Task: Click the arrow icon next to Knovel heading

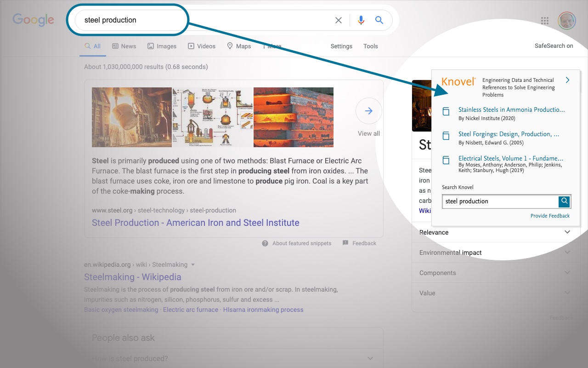Action: pyautogui.click(x=567, y=80)
